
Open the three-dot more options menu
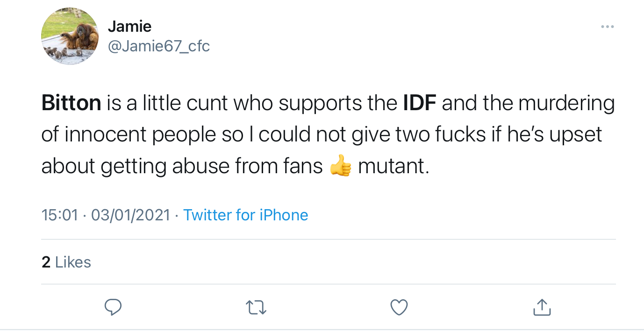[607, 27]
